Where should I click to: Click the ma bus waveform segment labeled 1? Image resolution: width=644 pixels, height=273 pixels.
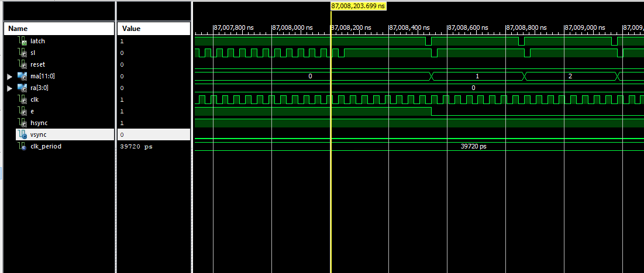477,77
